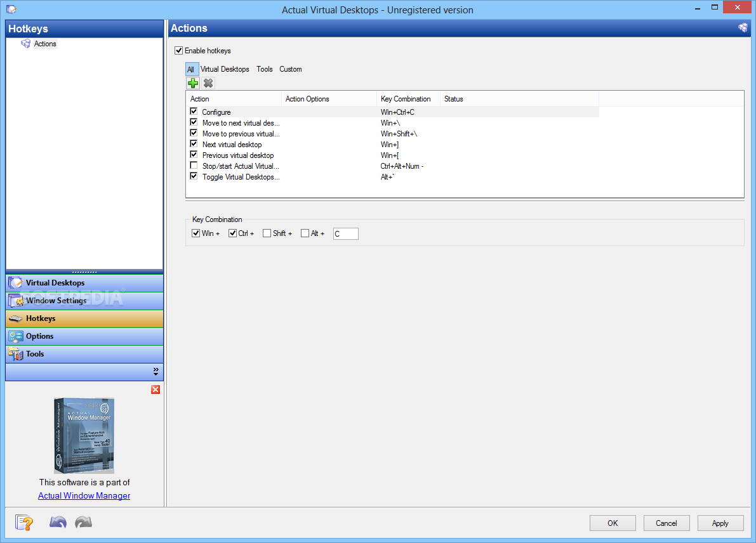Toggle the Ctrl + modifier checkbox

pyautogui.click(x=232, y=233)
